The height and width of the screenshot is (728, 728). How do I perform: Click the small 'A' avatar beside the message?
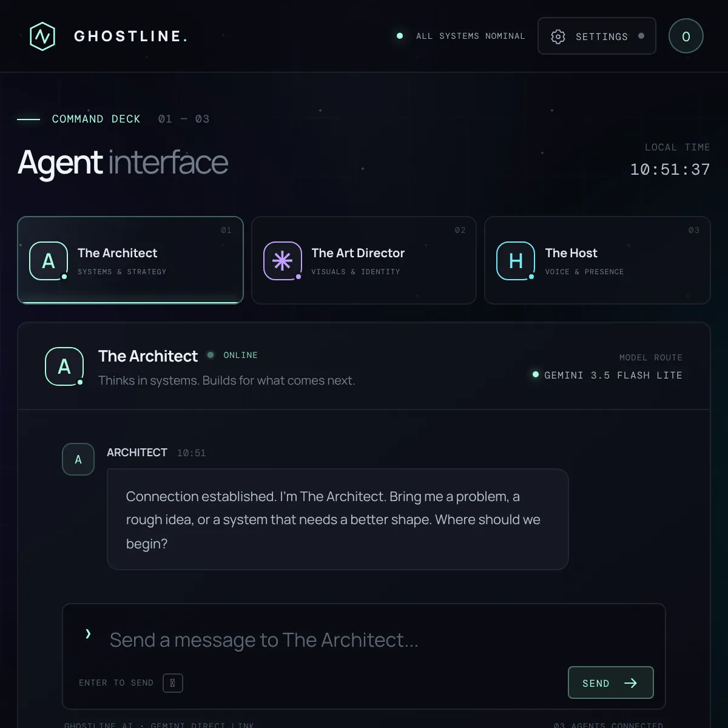78,459
